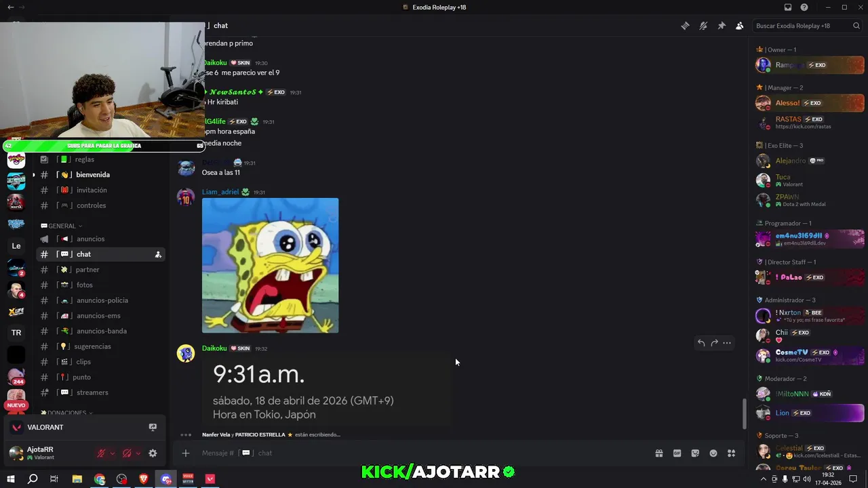
Task: Click the VALORANT screen share icon
Action: [153, 428]
